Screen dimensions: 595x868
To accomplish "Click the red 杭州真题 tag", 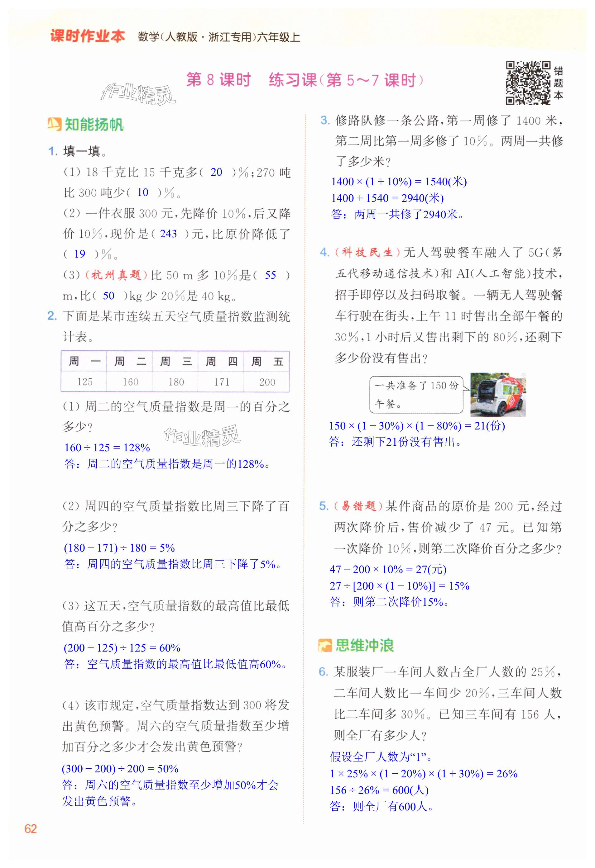I will 116,275.
